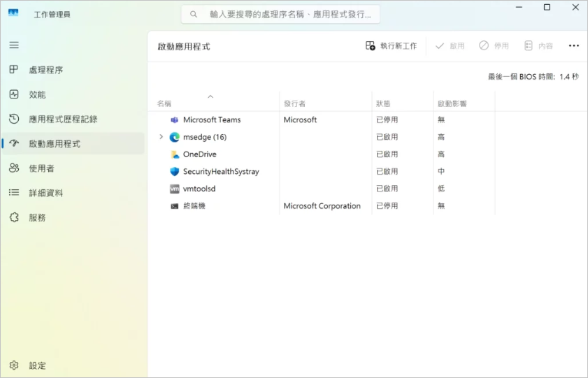Click the SecurityHealthSystray shield icon
588x378 pixels.
click(174, 172)
